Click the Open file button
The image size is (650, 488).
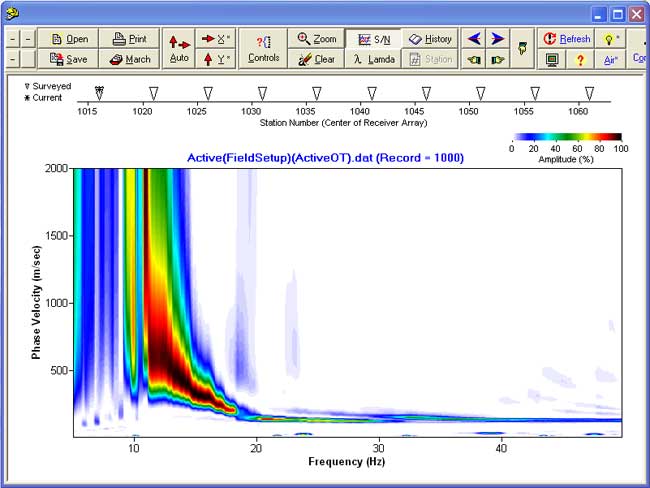pyautogui.click(x=68, y=39)
